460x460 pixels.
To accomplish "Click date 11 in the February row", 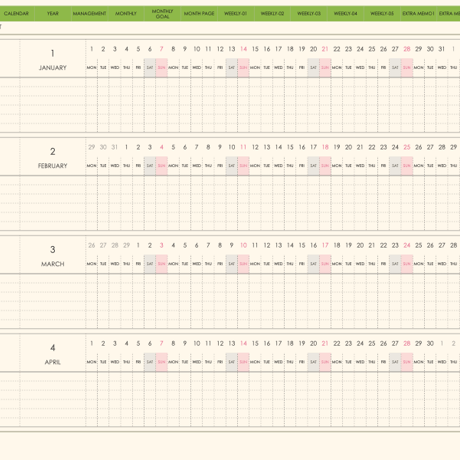I will point(244,147).
